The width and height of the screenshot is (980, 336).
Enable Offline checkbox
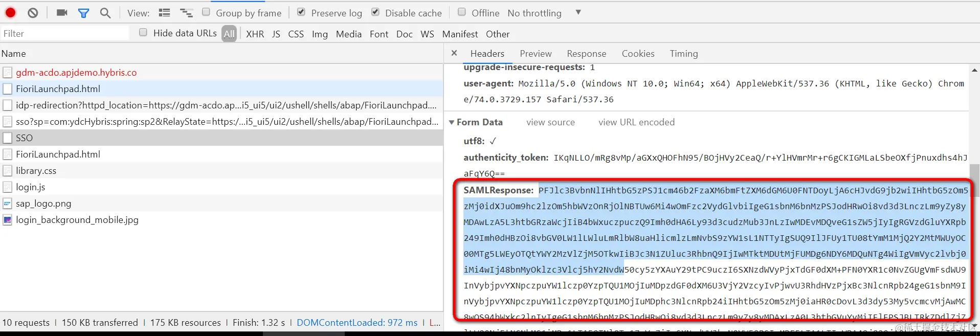tap(462, 12)
